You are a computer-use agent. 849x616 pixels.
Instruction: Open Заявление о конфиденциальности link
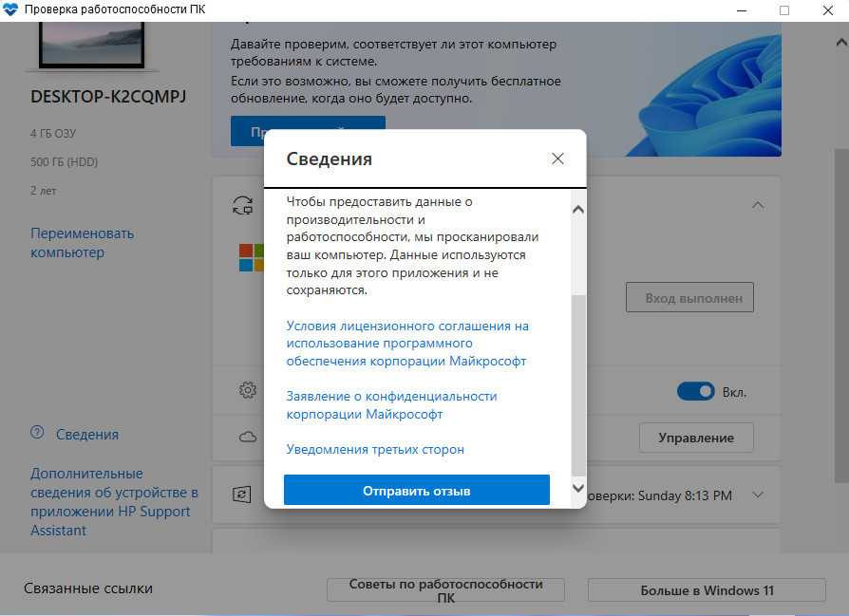391,405
